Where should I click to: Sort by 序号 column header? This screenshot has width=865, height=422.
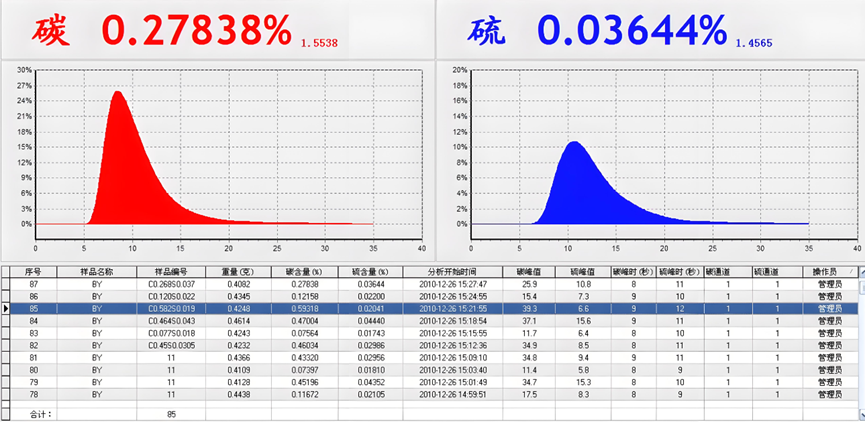[32, 271]
